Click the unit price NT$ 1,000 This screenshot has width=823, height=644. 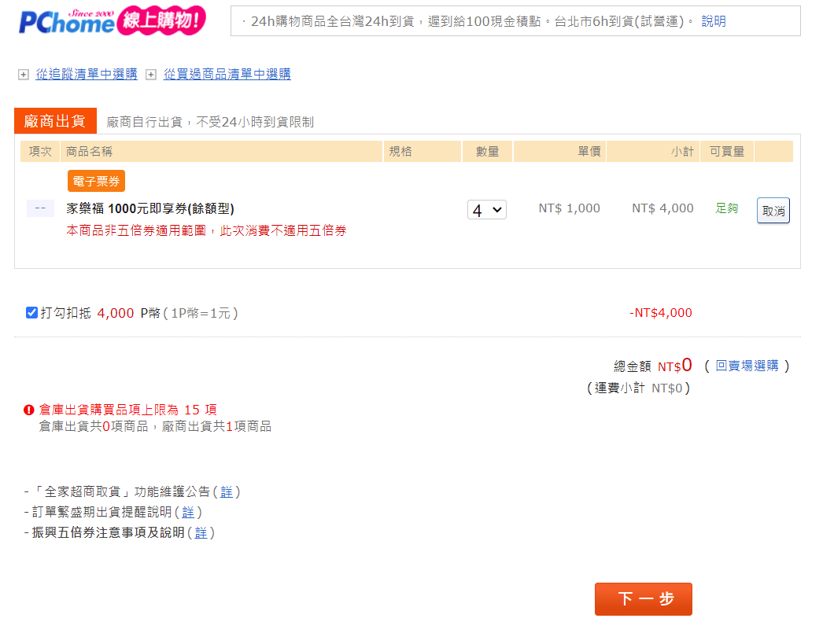point(569,208)
